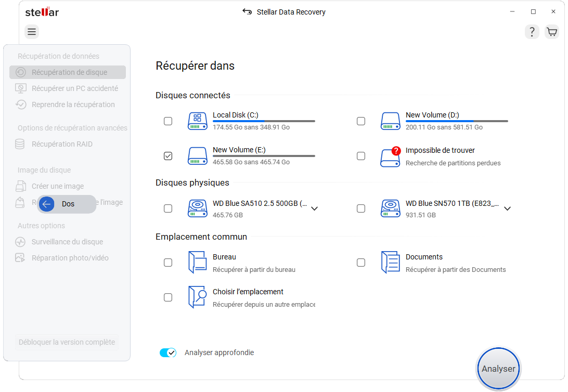
Task: Check the Local Disk (C:) checkbox
Action: click(168, 121)
